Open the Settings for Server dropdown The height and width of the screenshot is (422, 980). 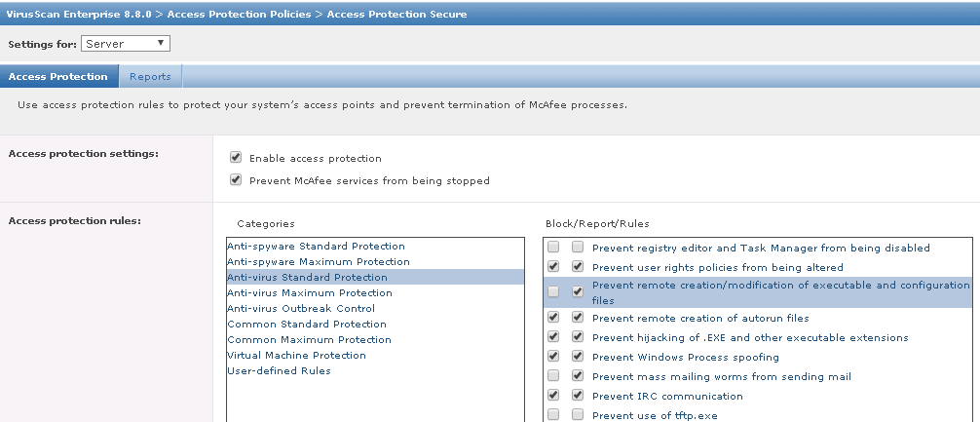[x=125, y=44]
